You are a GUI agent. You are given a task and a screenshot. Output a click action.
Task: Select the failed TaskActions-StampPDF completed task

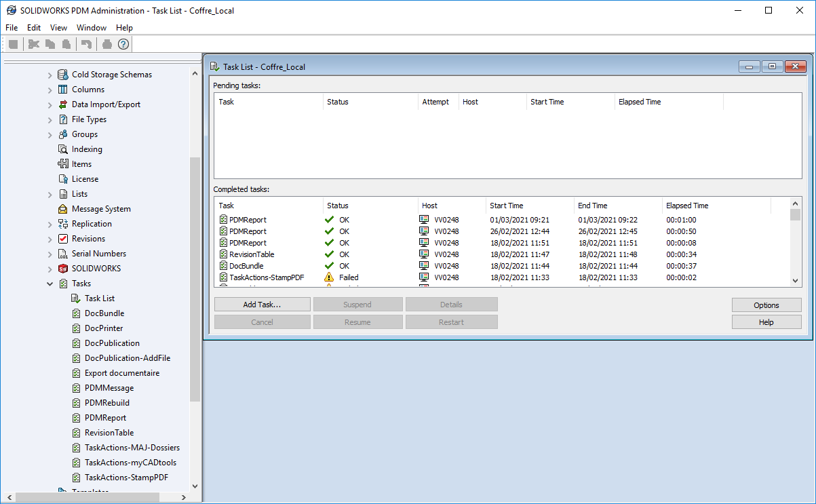coord(265,277)
